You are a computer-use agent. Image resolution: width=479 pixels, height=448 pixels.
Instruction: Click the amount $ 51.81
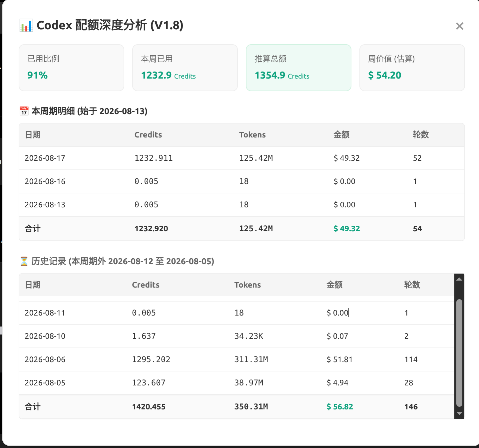pos(339,359)
